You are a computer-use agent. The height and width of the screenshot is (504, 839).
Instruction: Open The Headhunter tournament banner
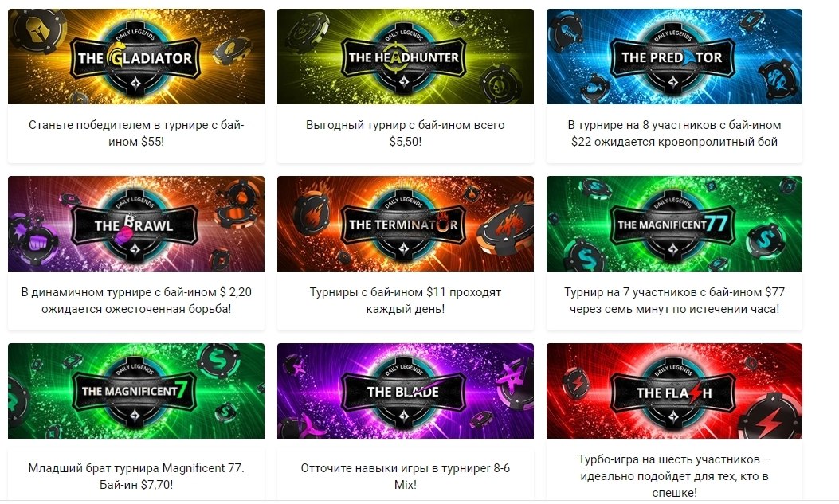[405, 56]
